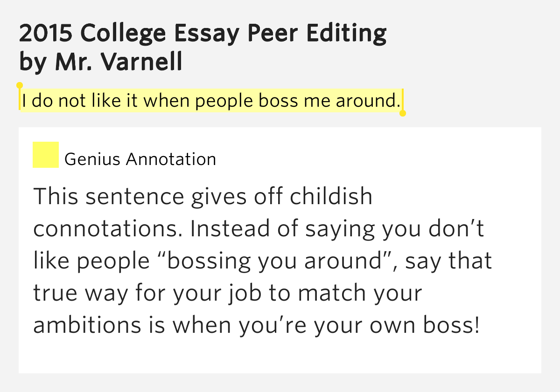Click the word "ambitions" in the annotation
The image size is (560, 392).
pyautogui.click(x=87, y=326)
